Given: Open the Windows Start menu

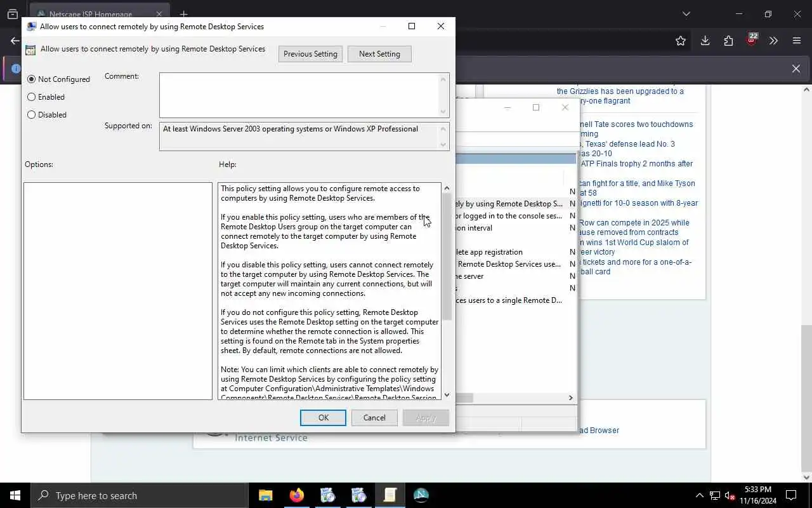Looking at the screenshot, I should coord(15,495).
